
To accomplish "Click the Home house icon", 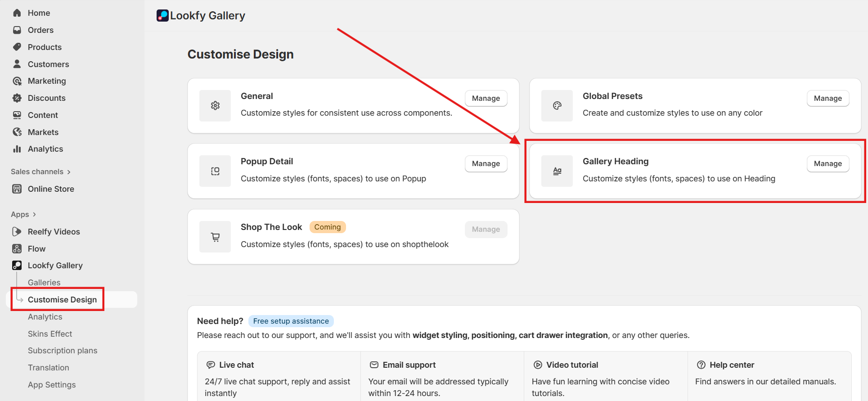I will click(17, 13).
